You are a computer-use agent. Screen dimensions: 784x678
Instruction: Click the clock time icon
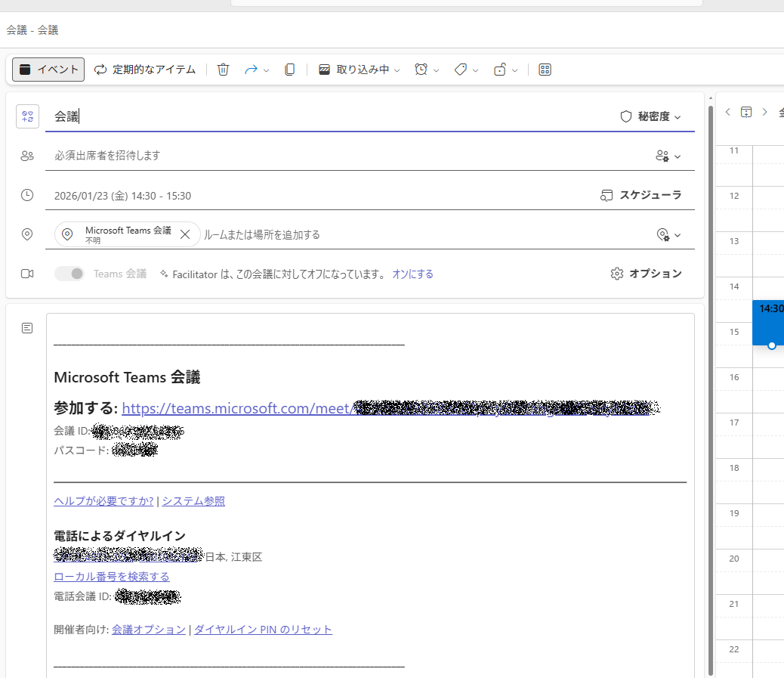click(27, 195)
